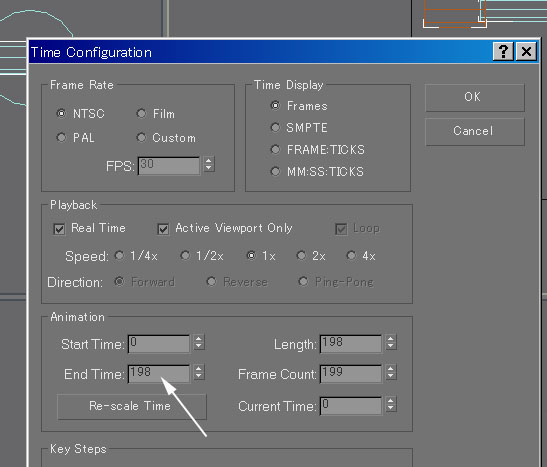The height and width of the screenshot is (467, 547).
Task: Confirm settings with OK button
Action: (474, 97)
